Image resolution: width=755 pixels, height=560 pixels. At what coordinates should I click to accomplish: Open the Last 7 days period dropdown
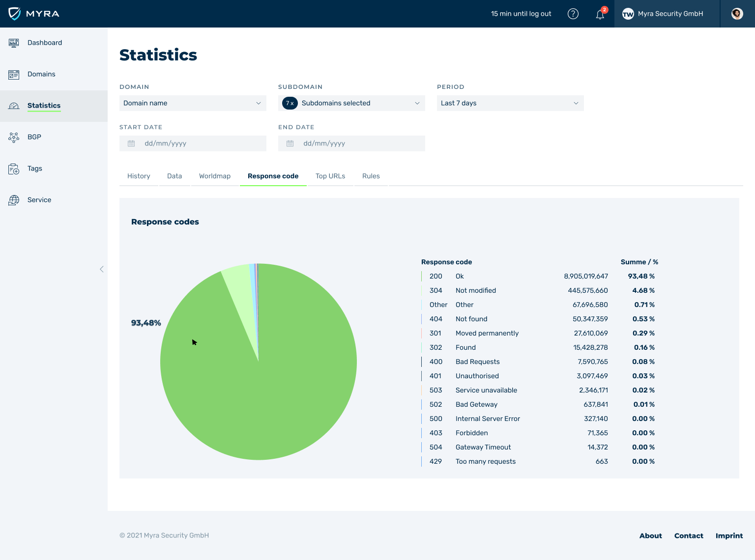point(510,103)
